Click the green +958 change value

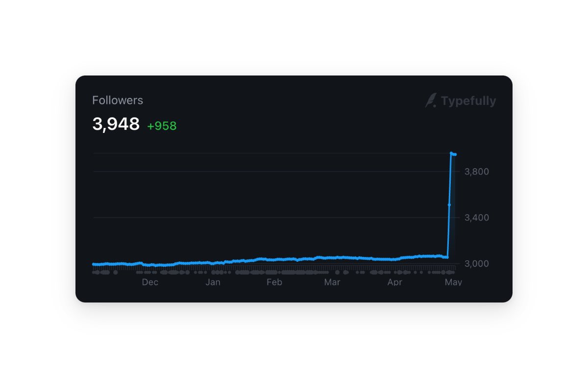pyautogui.click(x=162, y=126)
